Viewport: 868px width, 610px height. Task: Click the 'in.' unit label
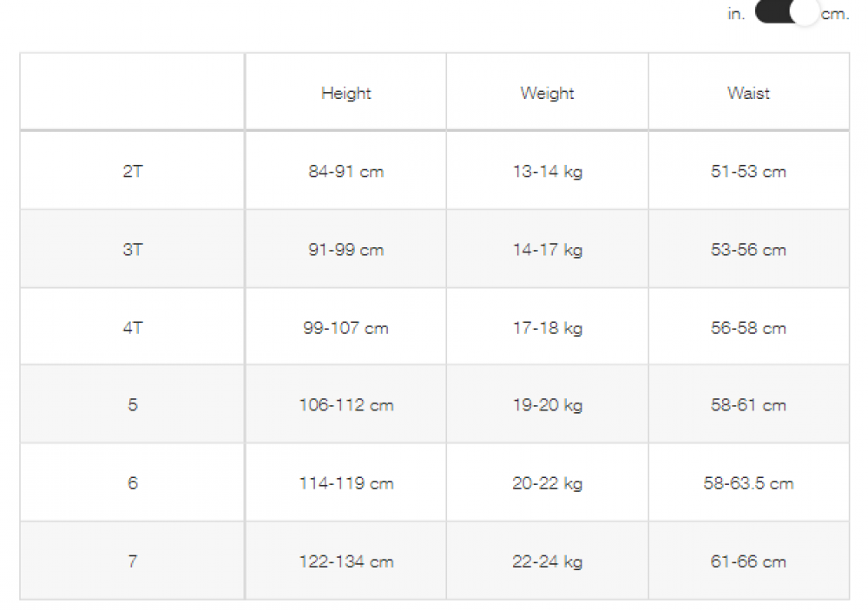point(736,15)
